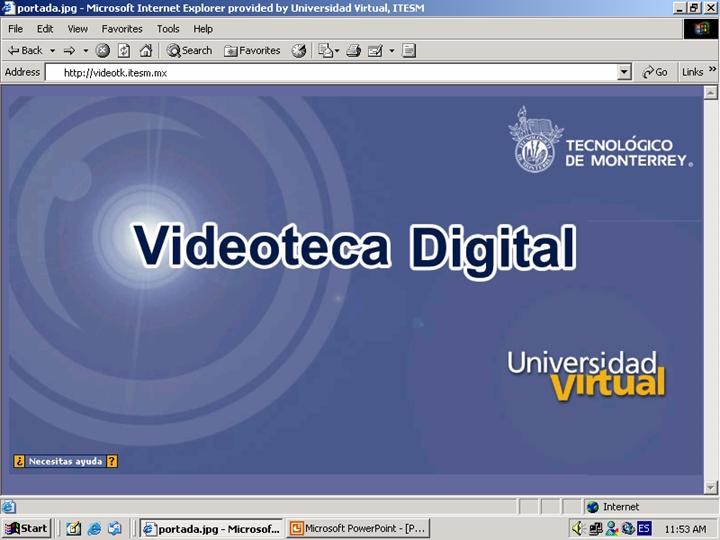
Task: Open the Search pane in toolbar
Action: coord(189,51)
